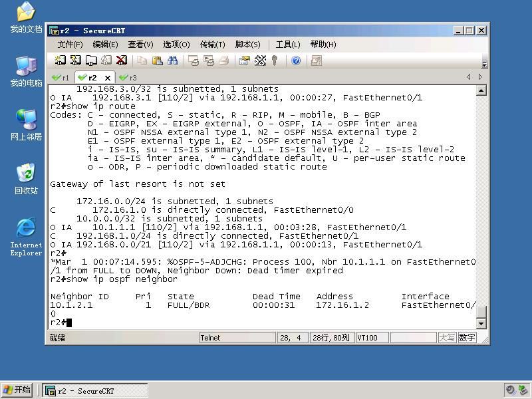532x399 pixels.
Task: Click the terminal vertical scrollbar thumb
Action: [x=481, y=311]
